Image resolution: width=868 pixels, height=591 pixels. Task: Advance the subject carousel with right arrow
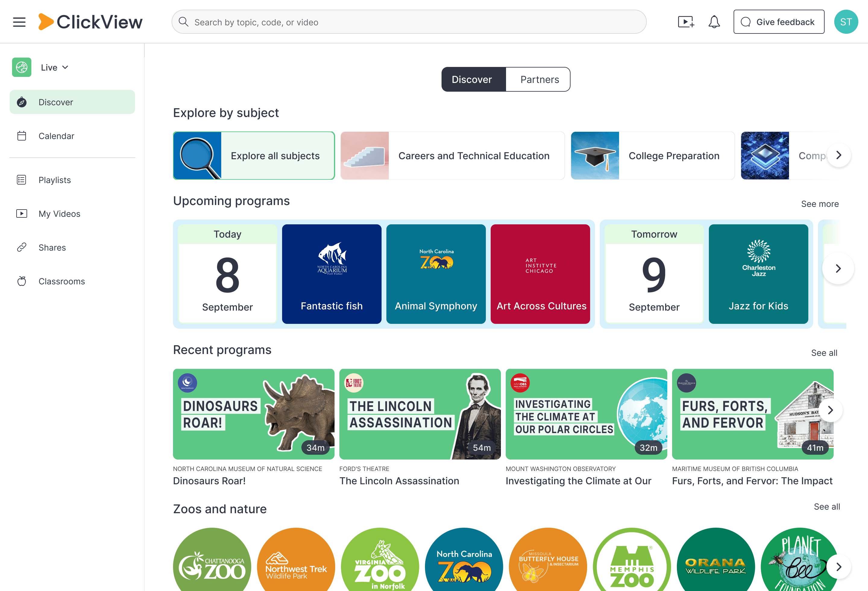(839, 155)
